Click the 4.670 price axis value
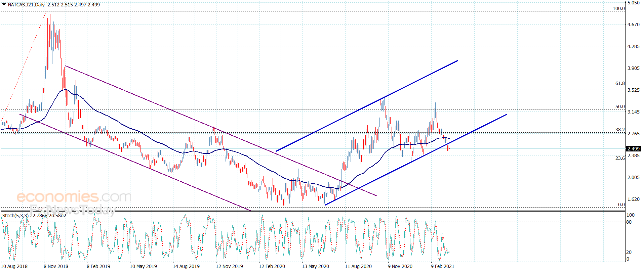The height and width of the screenshot is (271, 644). click(634, 25)
